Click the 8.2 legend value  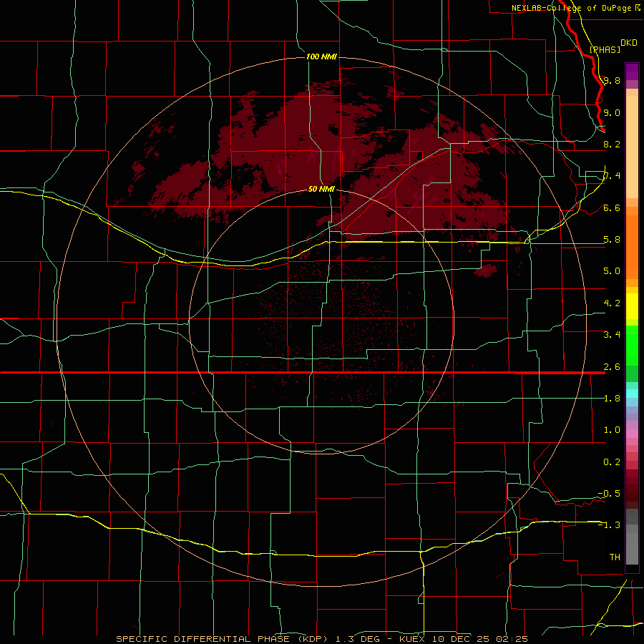click(612, 144)
